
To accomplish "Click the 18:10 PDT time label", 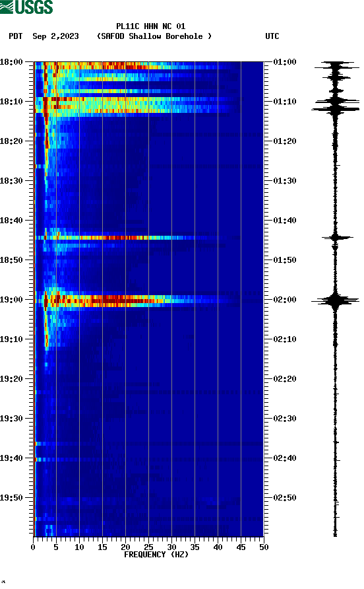I will pos(11,102).
